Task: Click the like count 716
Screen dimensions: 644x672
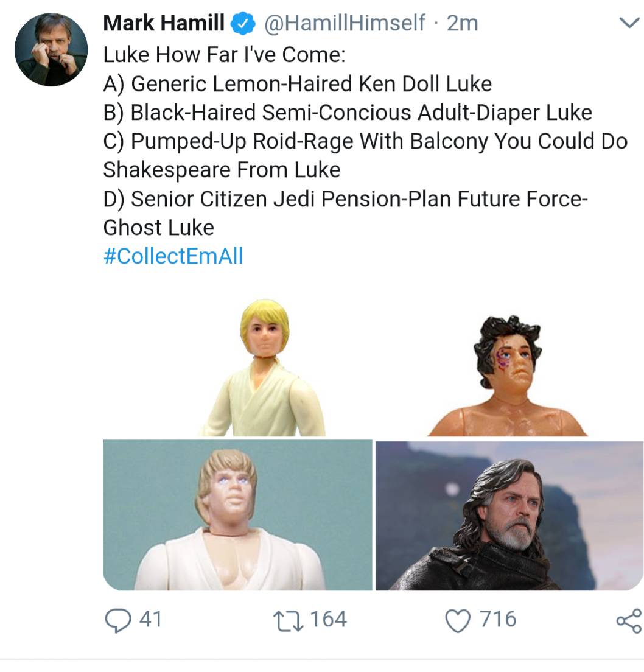Action: (x=497, y=620)
